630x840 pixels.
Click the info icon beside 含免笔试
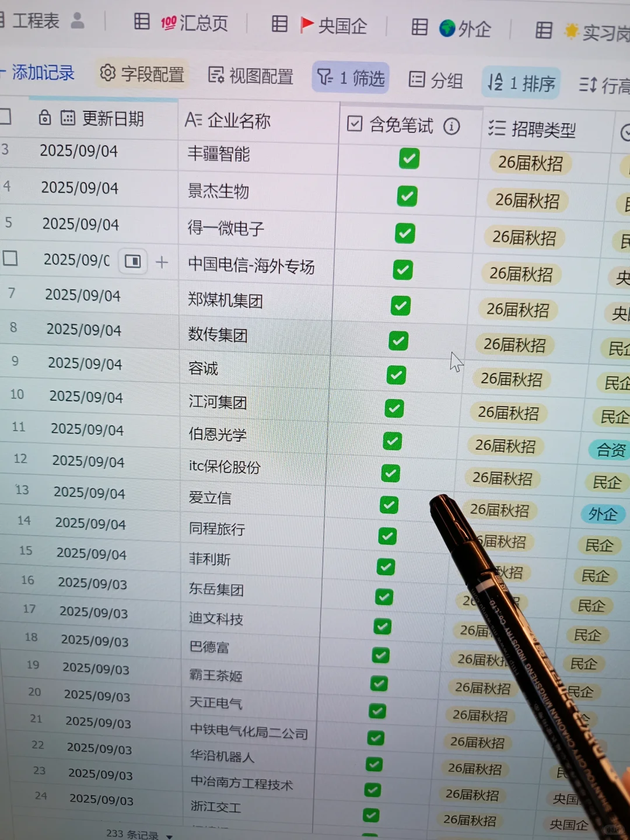point(452,126)
